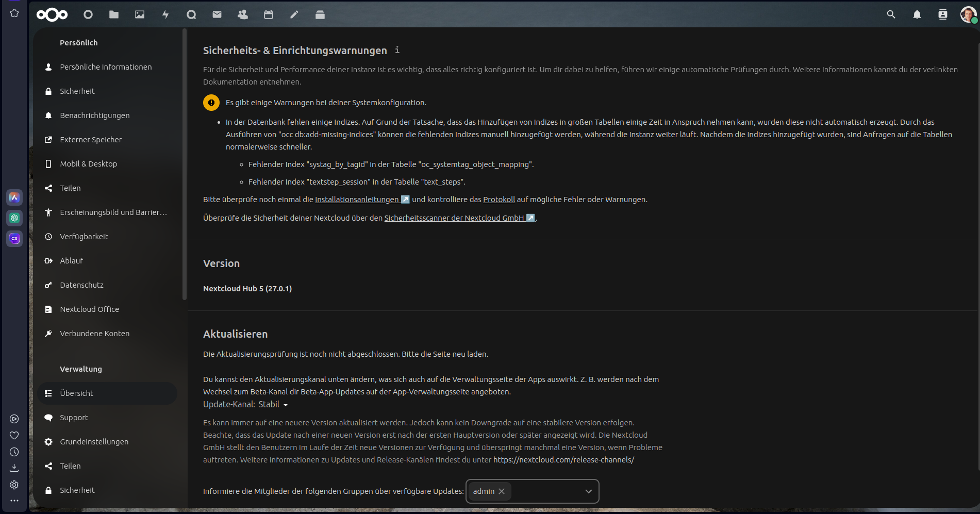
Task: Open the Protokoll link
Action: click(499, 200)
